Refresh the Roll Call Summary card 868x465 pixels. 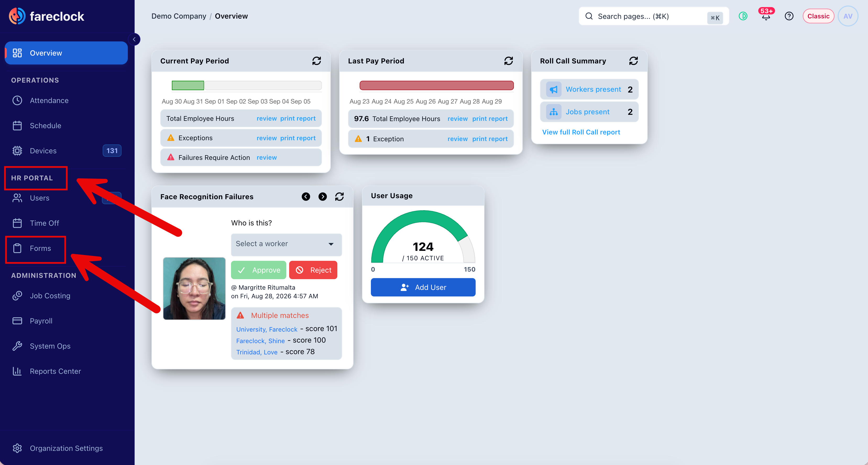[x=634, y=61]
